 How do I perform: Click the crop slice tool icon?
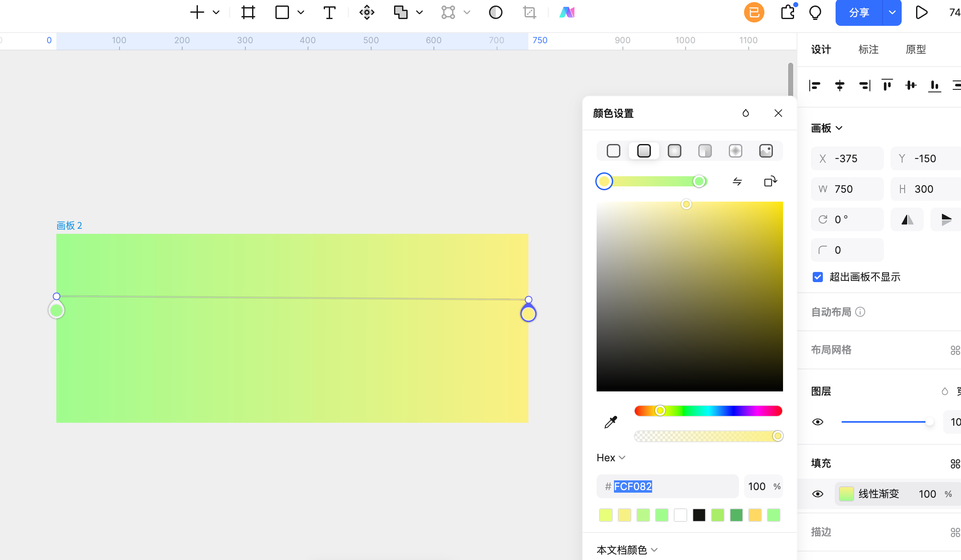pos(530,12)
